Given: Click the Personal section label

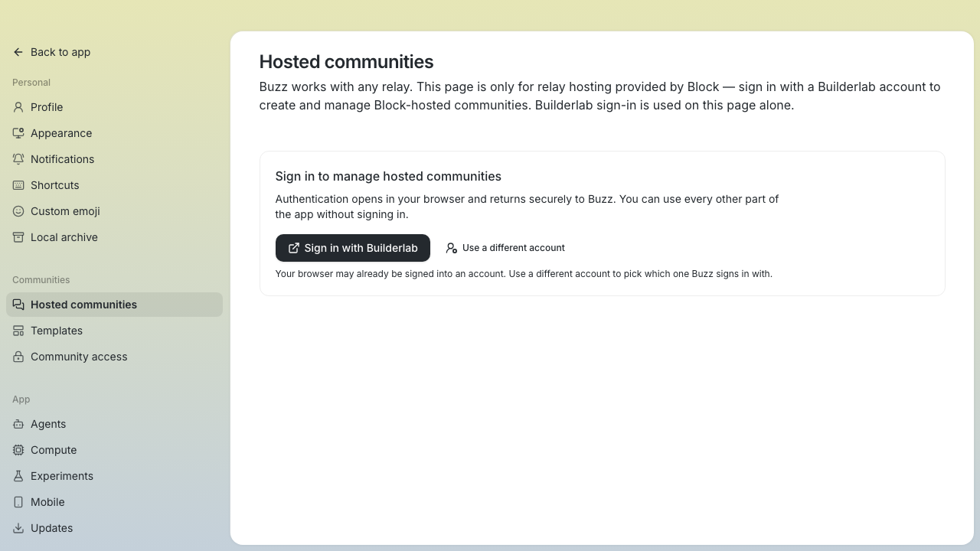Looking at the screenshot, I should tap(31, 83).
